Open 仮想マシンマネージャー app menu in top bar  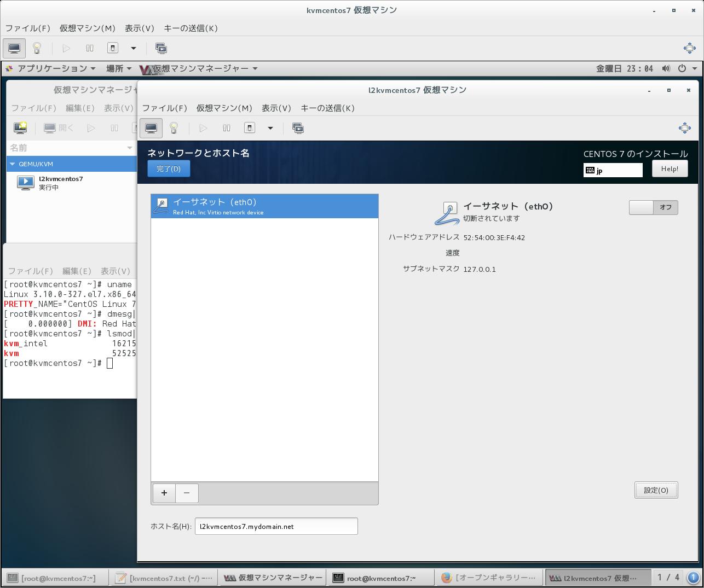tap(199, 68)
